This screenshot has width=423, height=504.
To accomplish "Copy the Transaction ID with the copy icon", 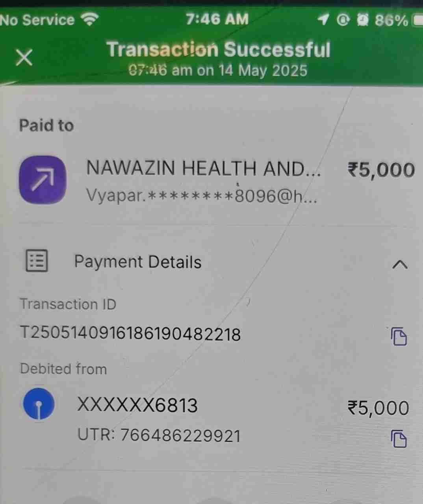I will tap(399, 336).
